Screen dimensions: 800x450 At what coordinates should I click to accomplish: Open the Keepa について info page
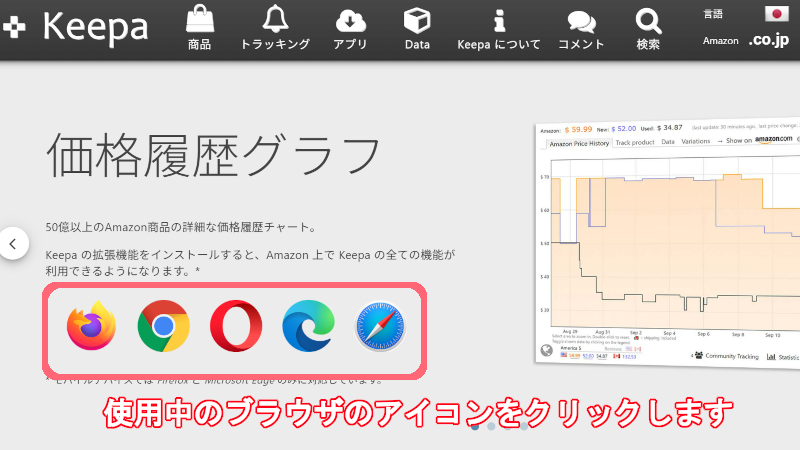(x=498, y=29)
